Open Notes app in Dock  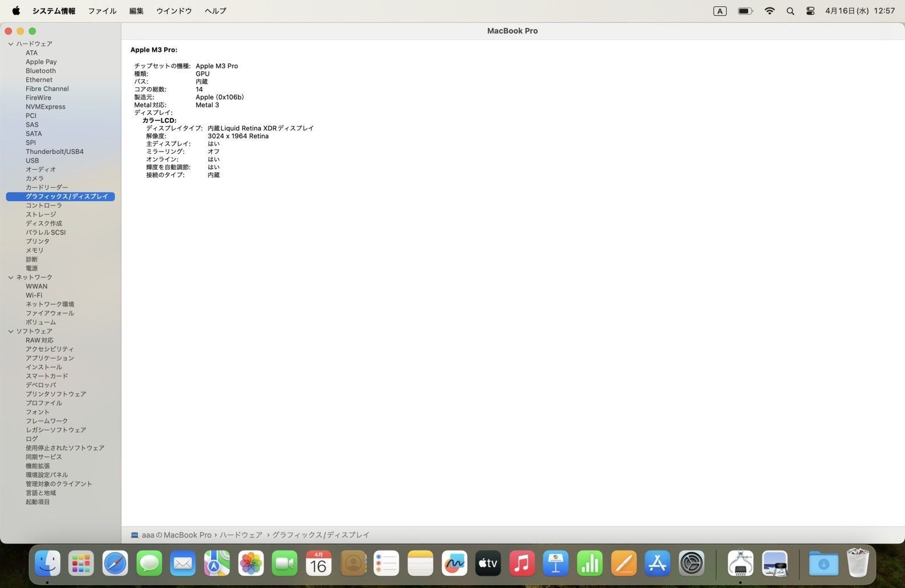pos(421,563)
